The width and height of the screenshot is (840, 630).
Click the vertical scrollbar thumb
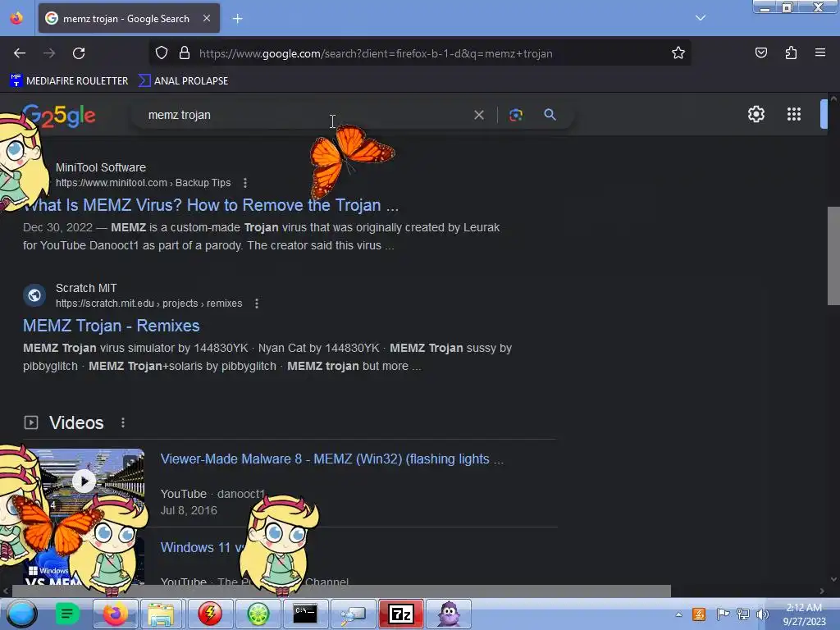[x=833, y=256]
